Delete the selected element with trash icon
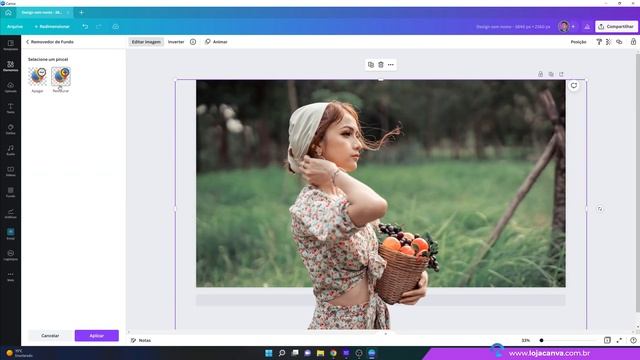 pyautogui.click(x=381, y=64)
